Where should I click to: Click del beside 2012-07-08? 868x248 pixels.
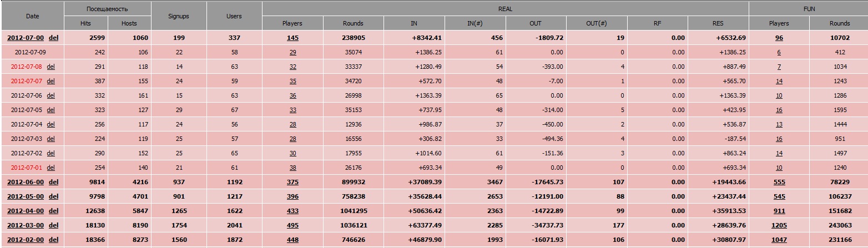pyautogui.click(x=51, y=67)
